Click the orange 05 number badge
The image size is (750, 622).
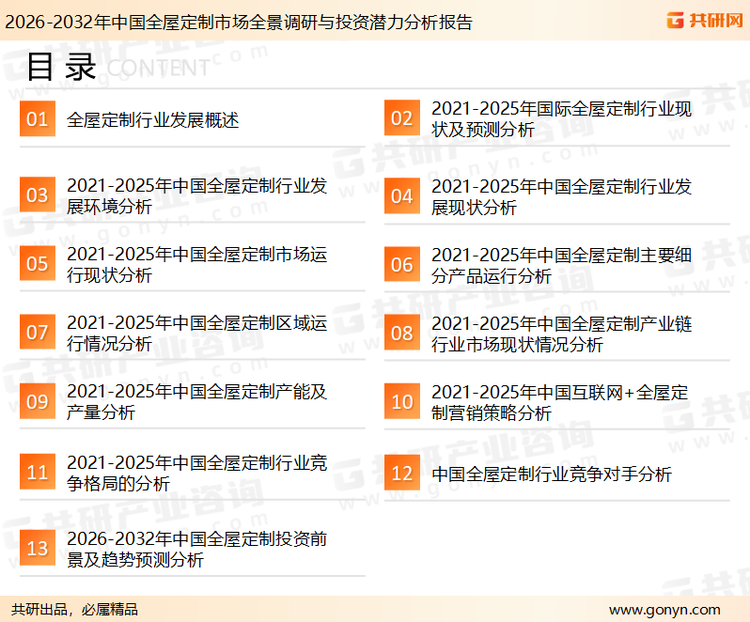[x=37, y=263]
